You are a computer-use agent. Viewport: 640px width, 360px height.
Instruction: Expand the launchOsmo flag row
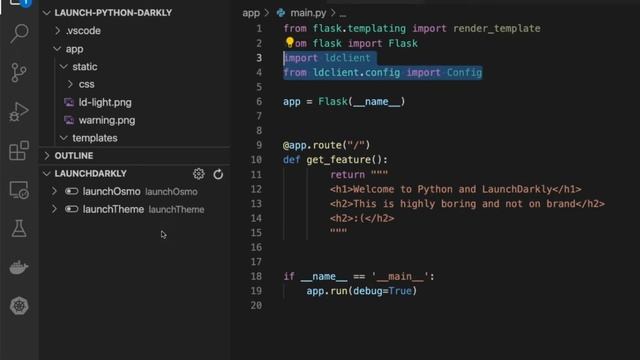(54, 191)
